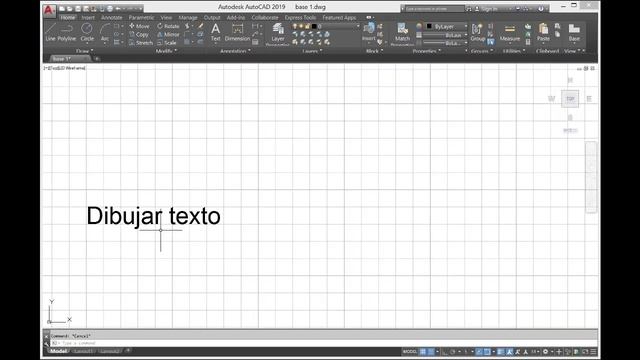This screenshot has width=640, height=360.
Task: Switch to the Manage ribbon tab
Action: [188, 18]
